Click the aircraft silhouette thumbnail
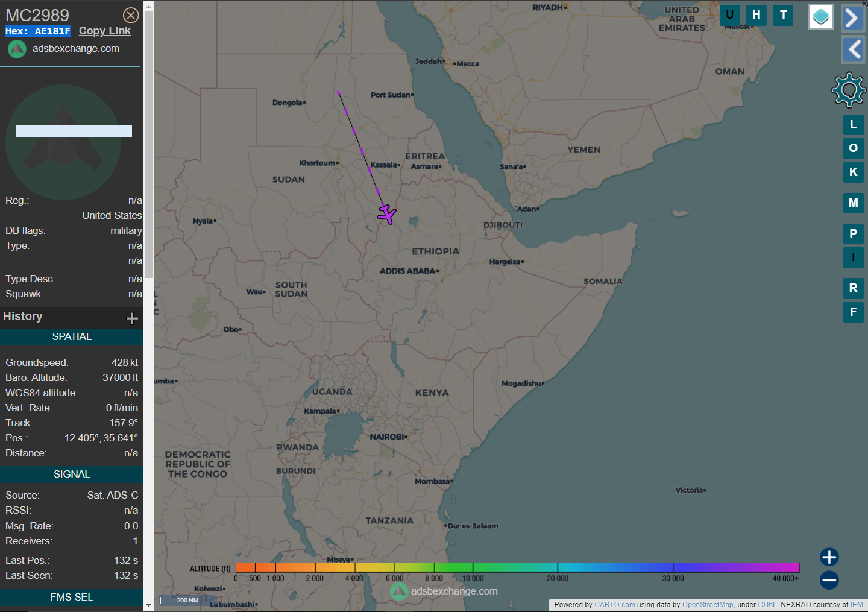 tap(63, 142)
